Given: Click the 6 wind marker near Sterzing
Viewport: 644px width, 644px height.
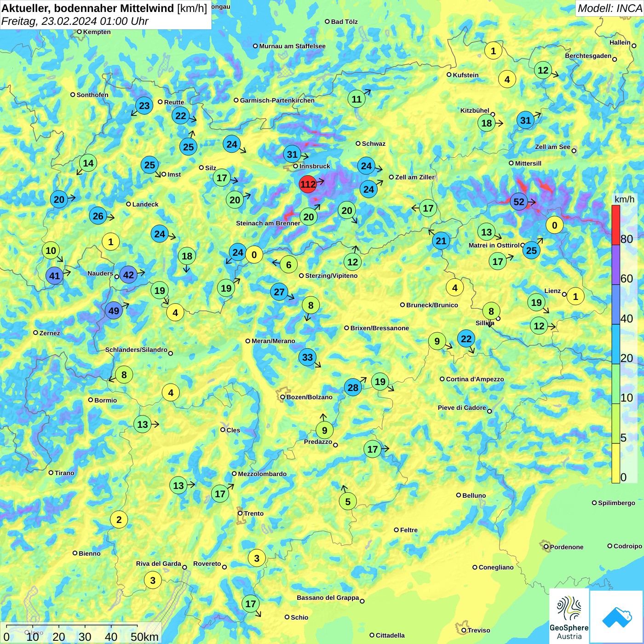Looking at the screenshot, I should coord(289,264).
